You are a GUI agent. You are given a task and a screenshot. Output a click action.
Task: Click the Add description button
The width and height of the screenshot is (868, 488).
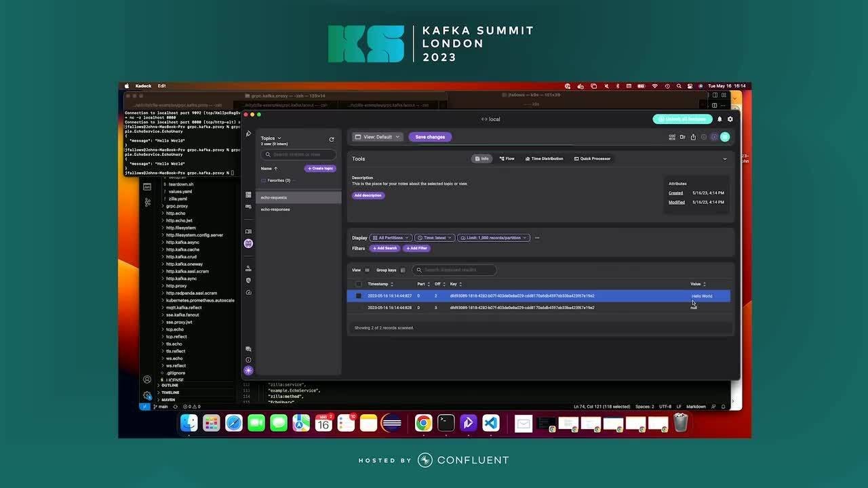click(x=368, y=195)
